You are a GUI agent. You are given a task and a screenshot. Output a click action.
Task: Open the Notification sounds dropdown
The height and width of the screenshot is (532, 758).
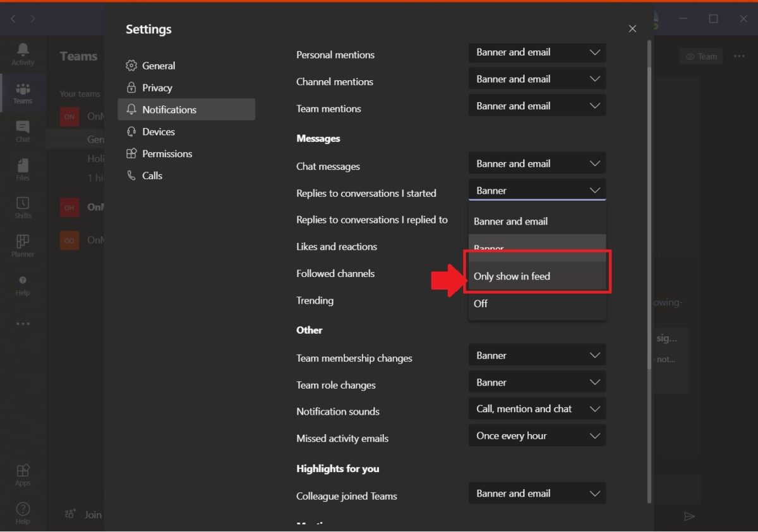pyautogui.click(x=537, y=408)
